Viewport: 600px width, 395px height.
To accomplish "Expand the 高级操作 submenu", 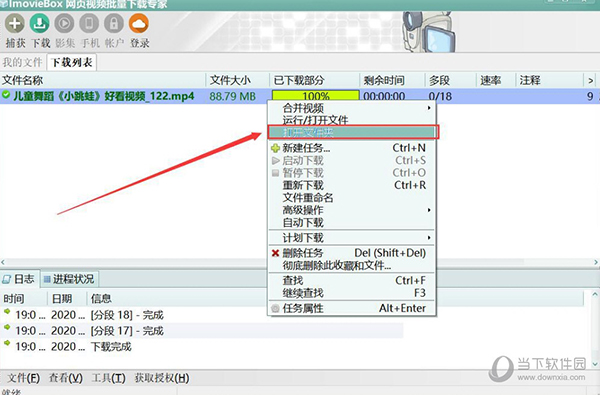I will (352, 210).
